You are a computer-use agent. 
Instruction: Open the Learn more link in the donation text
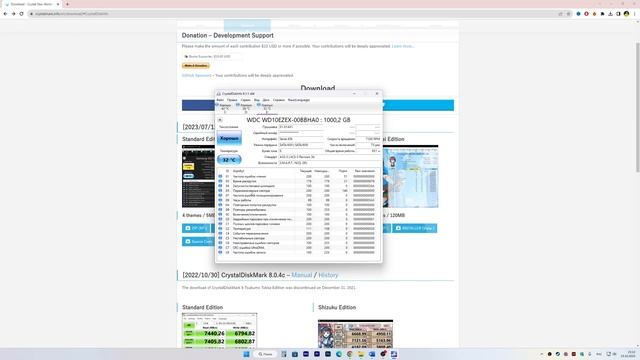click(x=402, y=47)
